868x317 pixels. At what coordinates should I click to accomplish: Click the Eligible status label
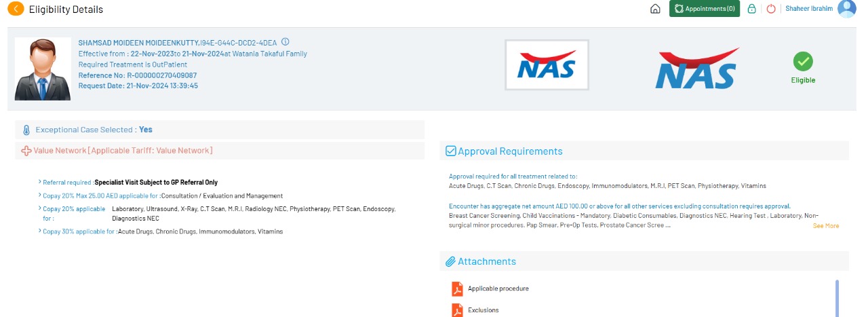click(804, 80)
